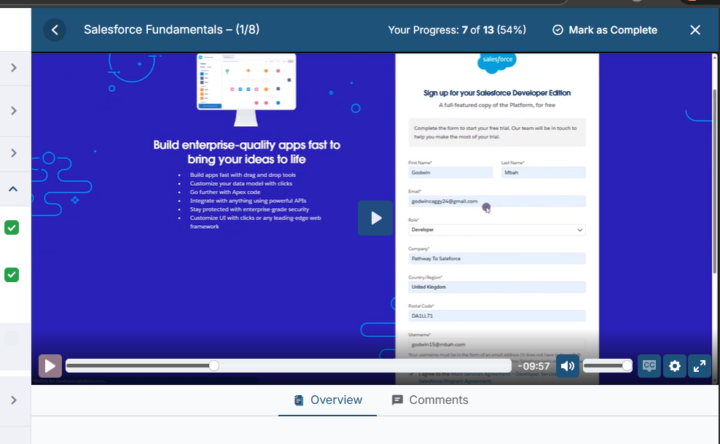This screenshot has height=444, width=720.
Task: Expand the first sidebar section chevron
Action: coord(14,68)
